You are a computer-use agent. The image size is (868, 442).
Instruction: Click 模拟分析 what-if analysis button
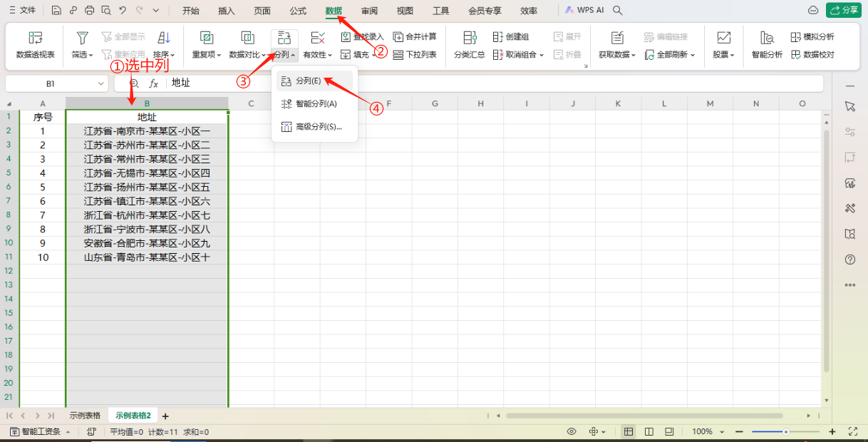point(812,36)
